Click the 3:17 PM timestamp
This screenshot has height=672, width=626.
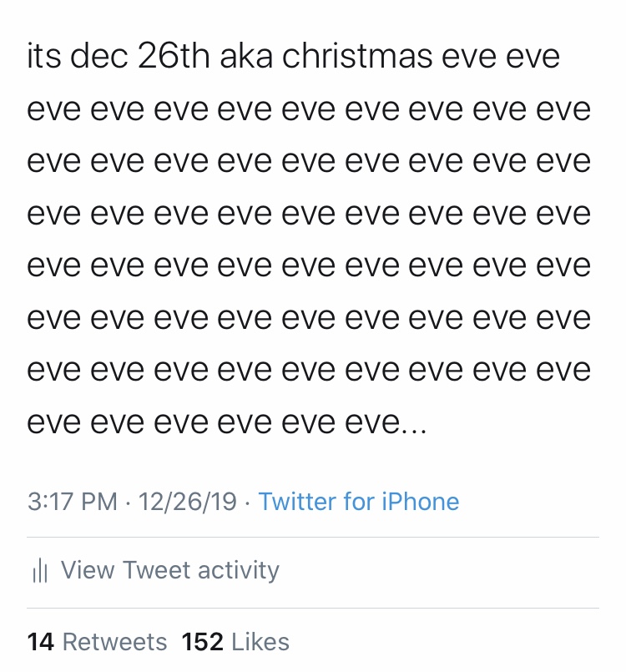coord(73,501)
